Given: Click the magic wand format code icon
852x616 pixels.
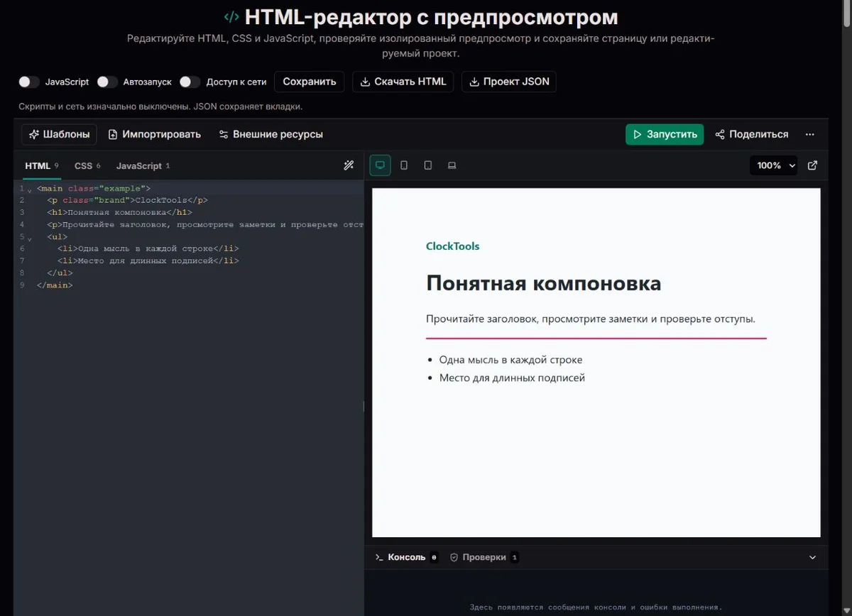Looking at the screenshot, I should coord(349,165).
